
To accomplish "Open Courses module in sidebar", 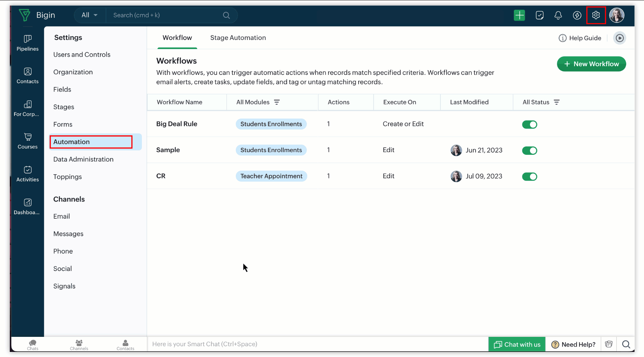I will (x=28, y=141).
